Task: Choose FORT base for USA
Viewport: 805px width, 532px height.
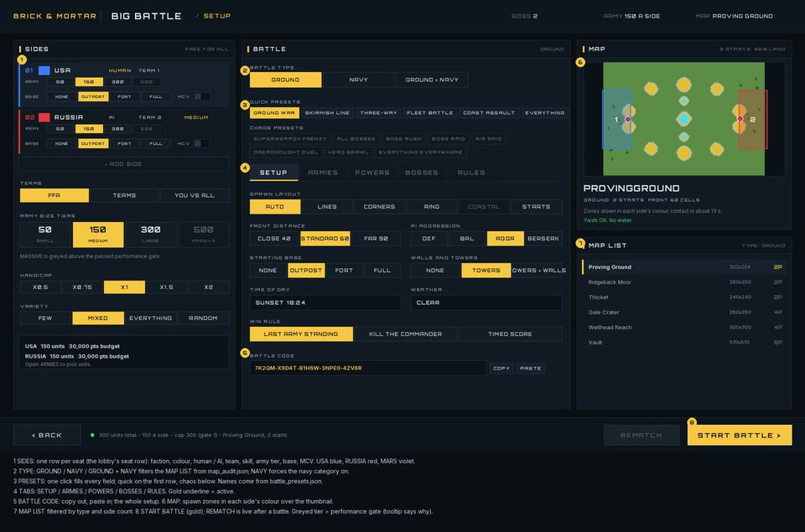Action: [x=124, y=96]
